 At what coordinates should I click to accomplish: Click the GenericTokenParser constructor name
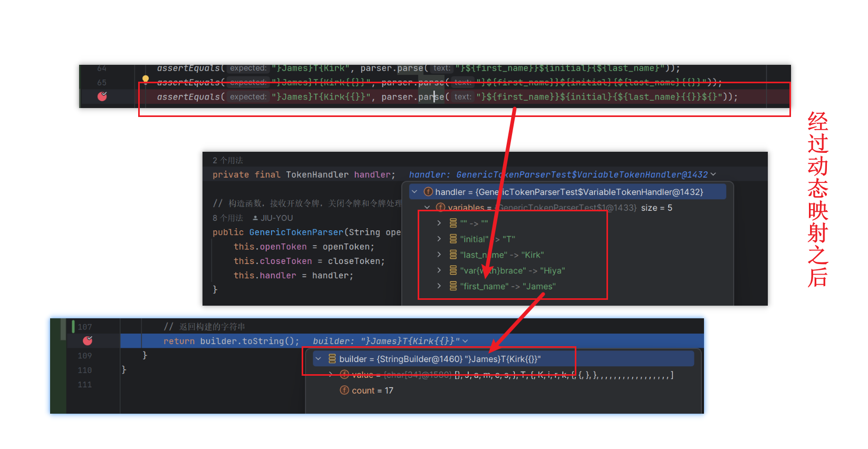[296, 232]
